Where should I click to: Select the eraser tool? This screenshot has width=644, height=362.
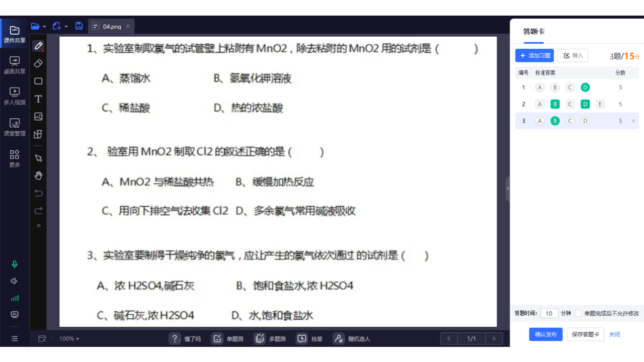point(38,63)
